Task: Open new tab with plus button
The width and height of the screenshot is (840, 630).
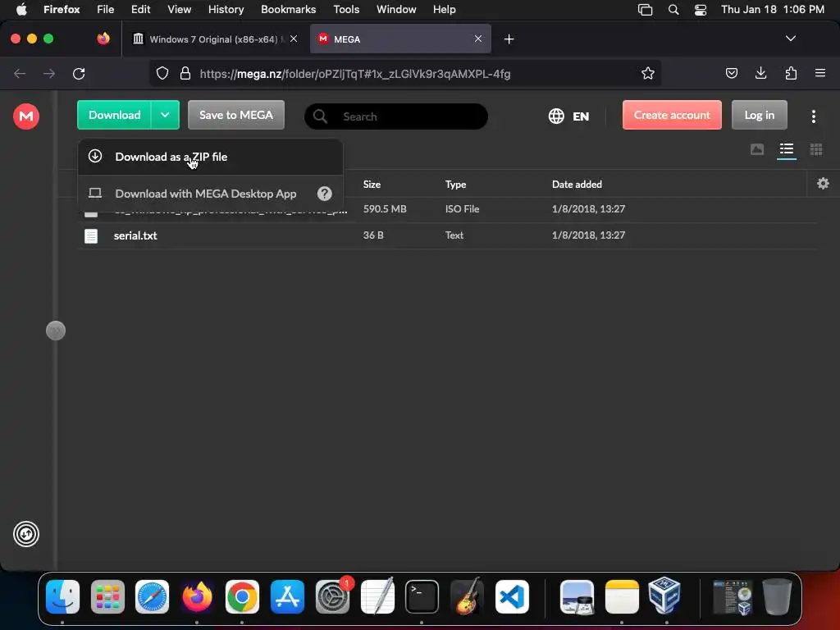Action: pyautogui.click(x=509, y=39)
